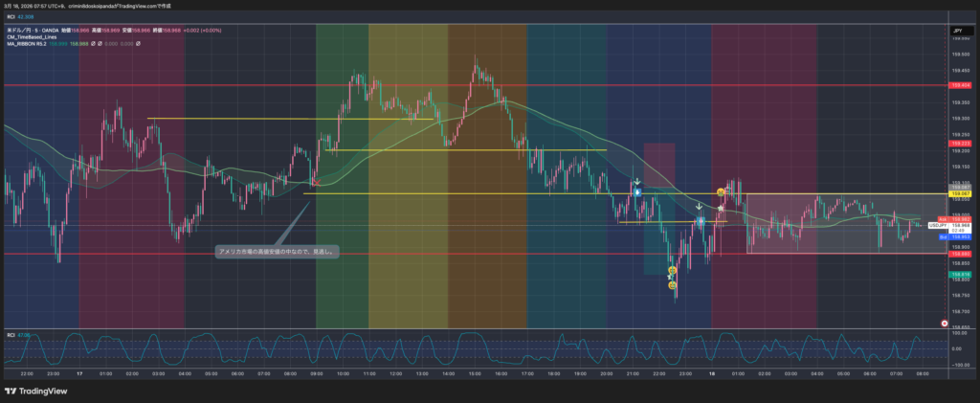Click the Japanese text annotation callout box
The height and width of the screenshot is (403, 980).
(x=277, y=253)
